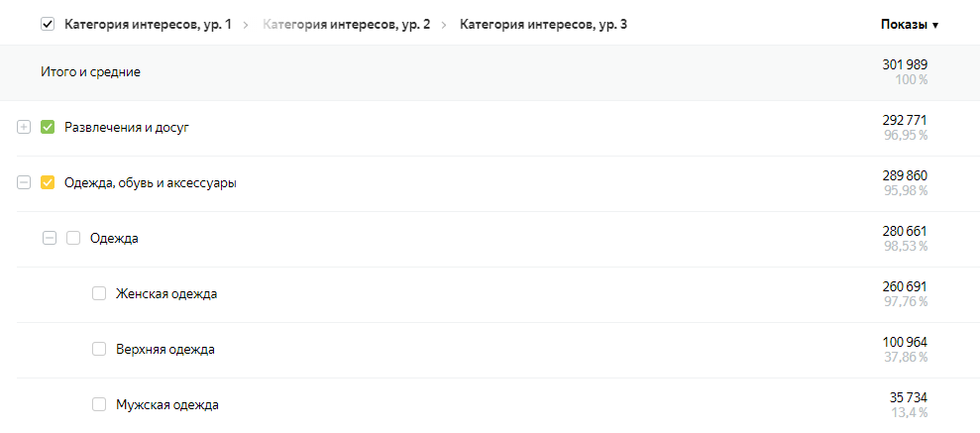This screenshot has height=433, width=980.
Task: Uncheck the green 'Развлечения и досуг' checkbox
Action: click(x=48, y=128)
